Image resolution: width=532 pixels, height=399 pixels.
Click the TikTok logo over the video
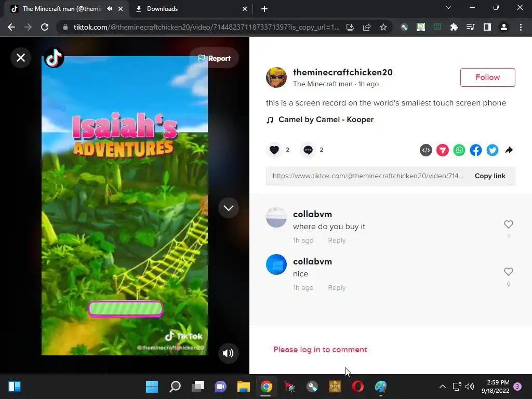coord(54,58)
